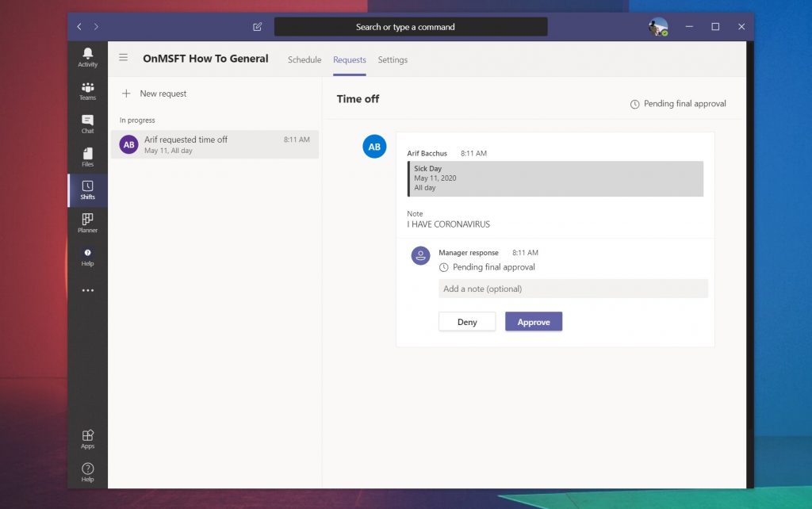Deny the sick day request
The image size is (812, 509).
[x=466, y=322]
